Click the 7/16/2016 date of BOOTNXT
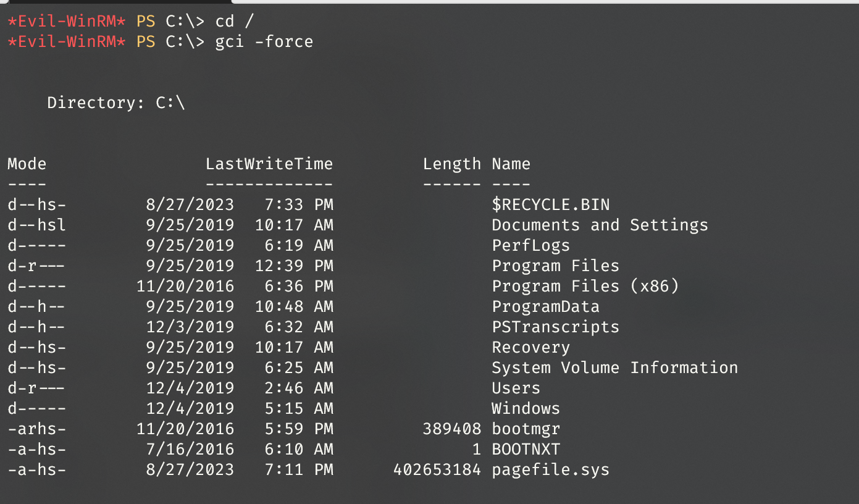 coord(190,449)
